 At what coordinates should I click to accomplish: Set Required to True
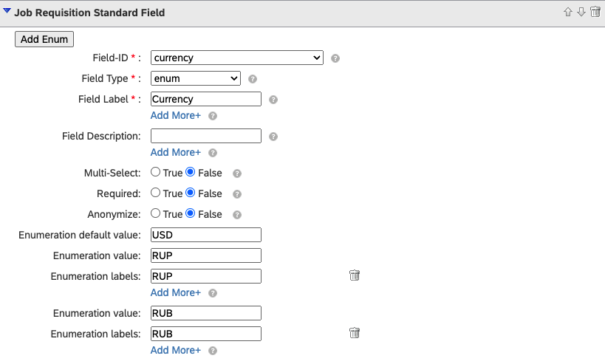(155, 193)
